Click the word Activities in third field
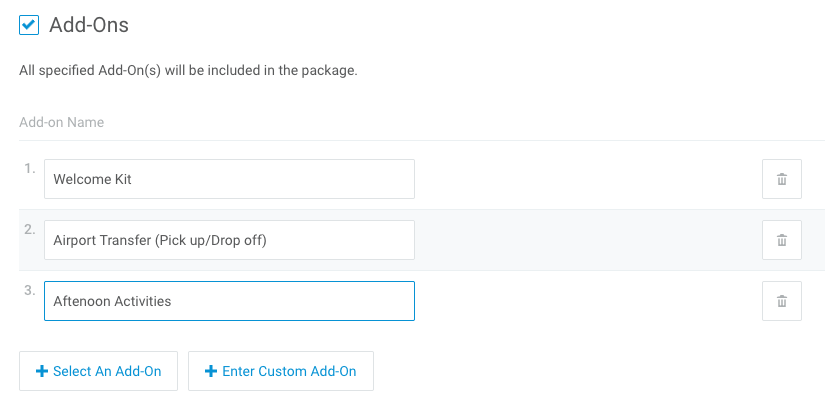This screenshot has width=825, height=409. tap(141, 301)
